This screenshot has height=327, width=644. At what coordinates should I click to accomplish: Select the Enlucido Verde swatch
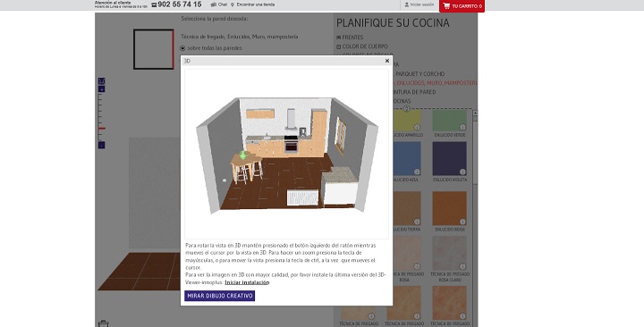click(x=449, y=121)
